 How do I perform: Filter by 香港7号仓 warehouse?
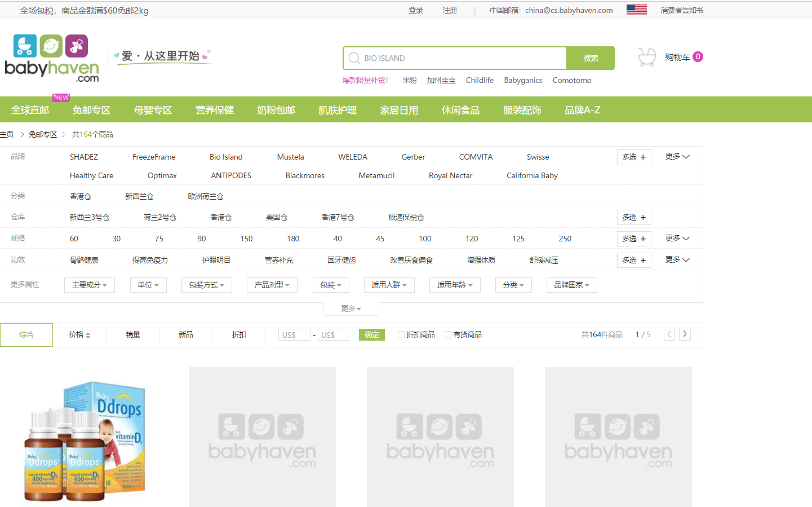click(338, 217)
